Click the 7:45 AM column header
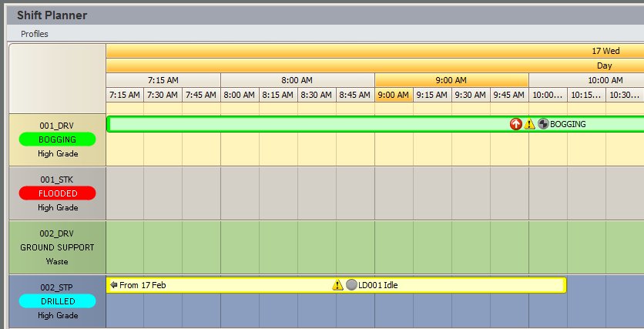644x329 pixels. tap(201, 95)
